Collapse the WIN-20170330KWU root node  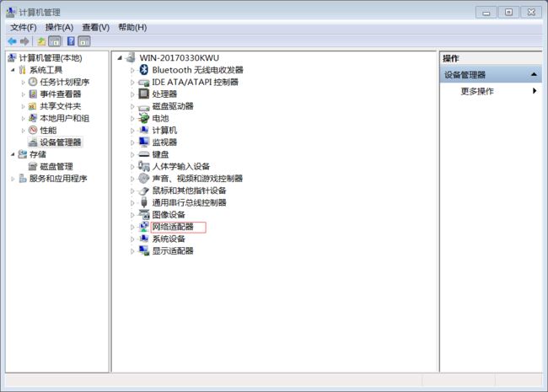[120, 57]
